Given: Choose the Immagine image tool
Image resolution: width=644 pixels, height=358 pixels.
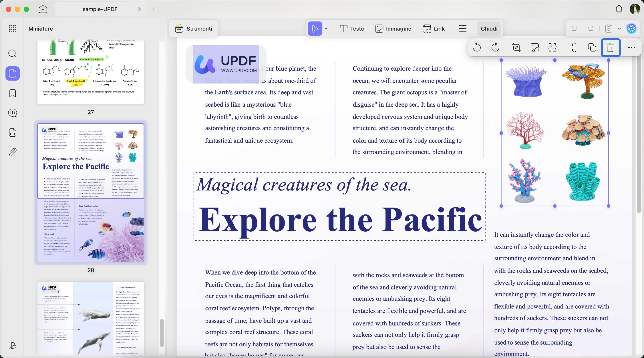Looking at the screenshot, I should (393, 29).
